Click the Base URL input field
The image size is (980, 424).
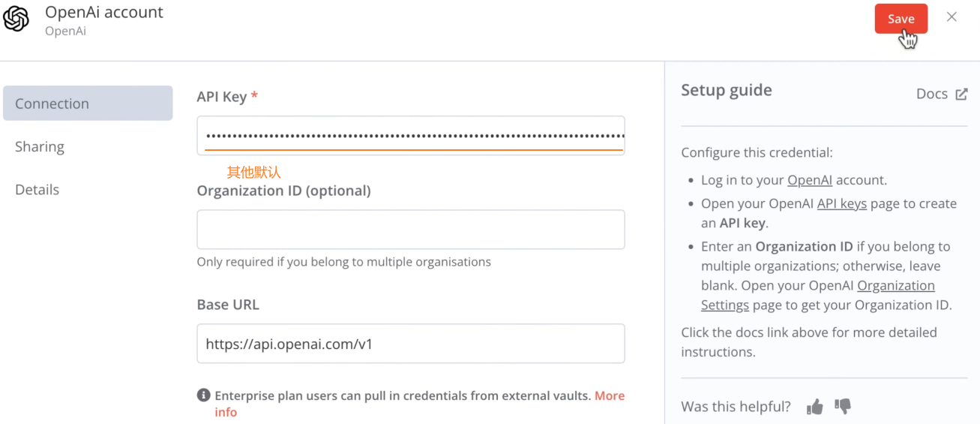point(411,344)
